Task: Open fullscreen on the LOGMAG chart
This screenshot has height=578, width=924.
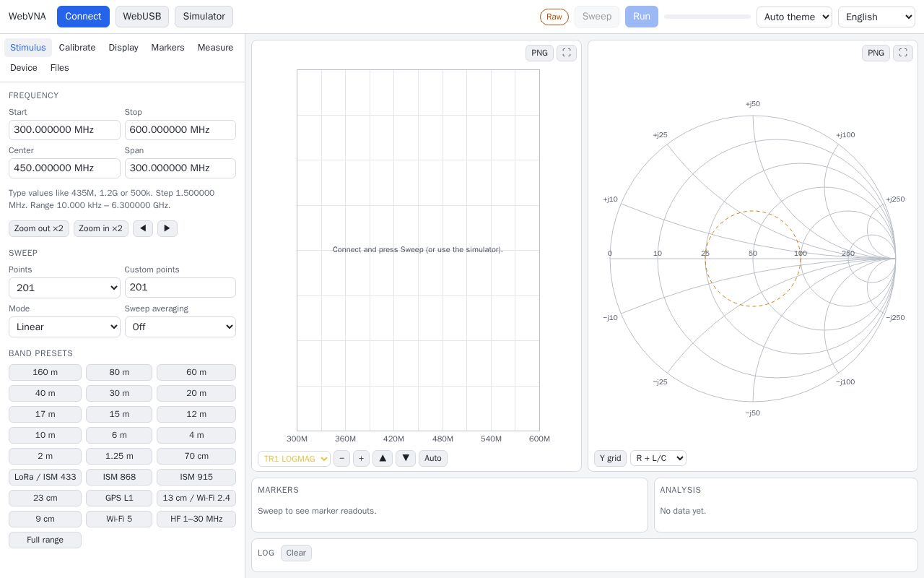Action: [567, 53]
